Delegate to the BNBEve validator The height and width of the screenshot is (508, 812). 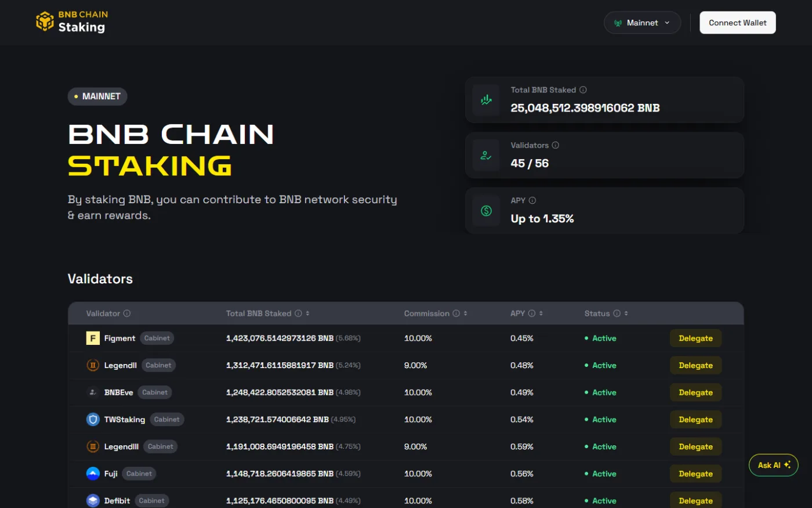coord(695,392)
